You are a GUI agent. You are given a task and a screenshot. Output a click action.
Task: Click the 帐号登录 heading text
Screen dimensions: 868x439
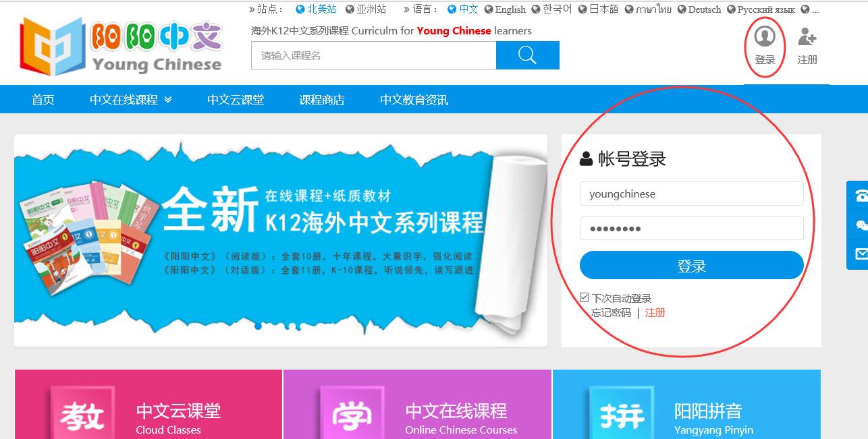pos(632,159)
